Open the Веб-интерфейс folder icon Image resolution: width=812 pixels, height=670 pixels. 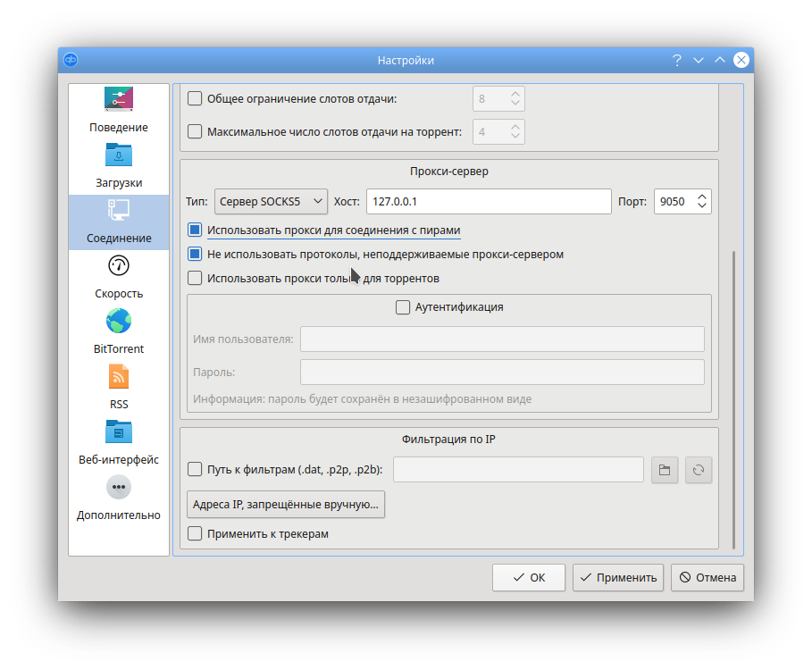[119, 431]
